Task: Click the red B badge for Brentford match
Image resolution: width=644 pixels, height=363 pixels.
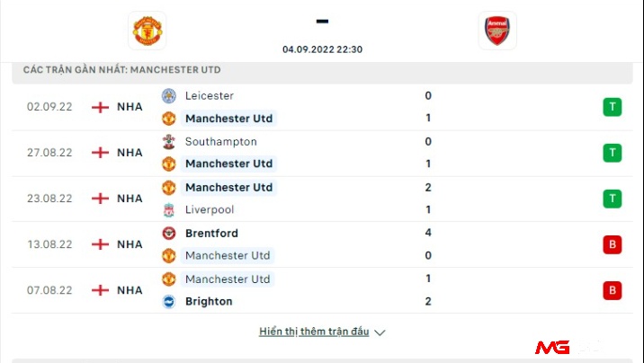Action: pyautogui.click(x=612, y=244)
